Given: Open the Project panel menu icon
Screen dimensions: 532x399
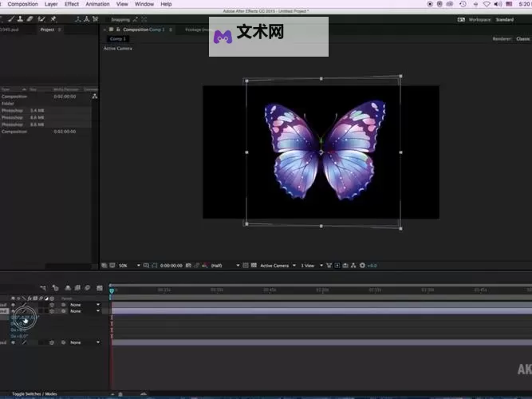Looking at the screenshot, I should point(59,30).
